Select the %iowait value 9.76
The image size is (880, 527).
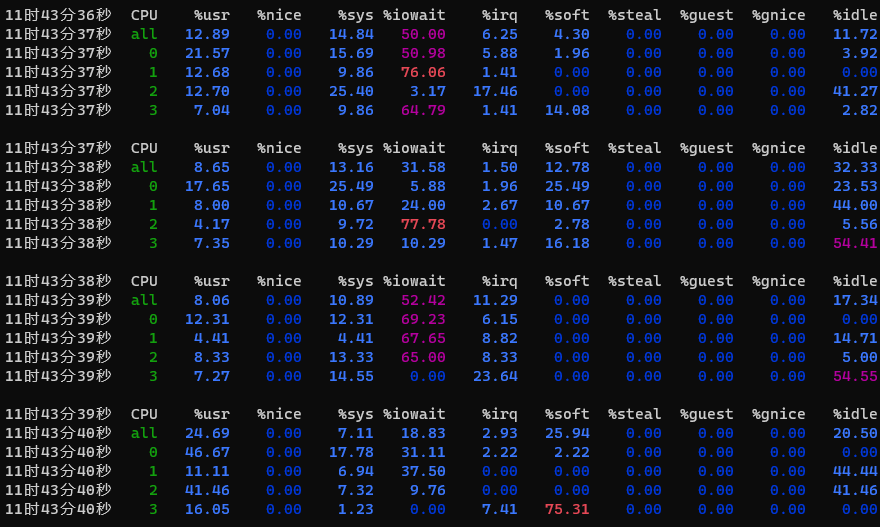pos(428,490)
